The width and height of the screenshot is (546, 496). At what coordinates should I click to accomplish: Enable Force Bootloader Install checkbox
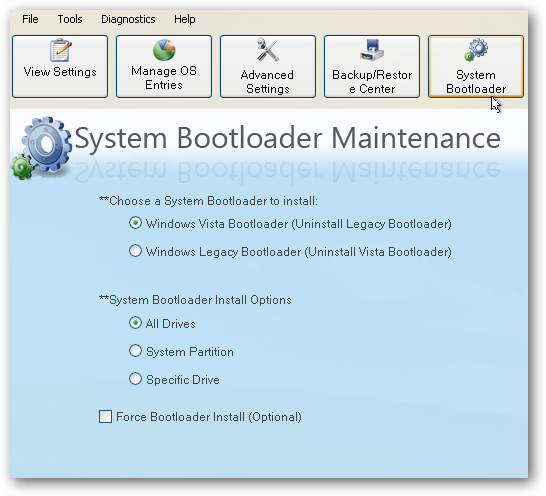point(105,417)
